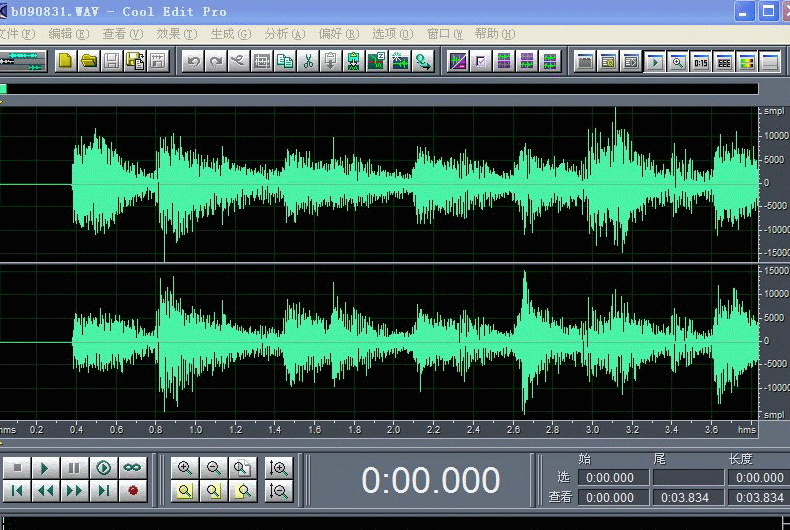Click the Convert Sample Type icon
The image size is (790, 530).
click(423, 61)
